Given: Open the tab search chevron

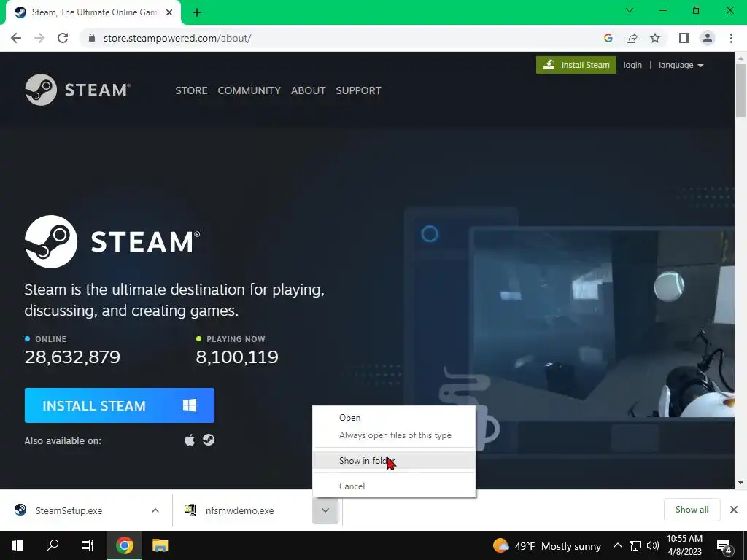Looking at the screenshot, I should 630,10.
